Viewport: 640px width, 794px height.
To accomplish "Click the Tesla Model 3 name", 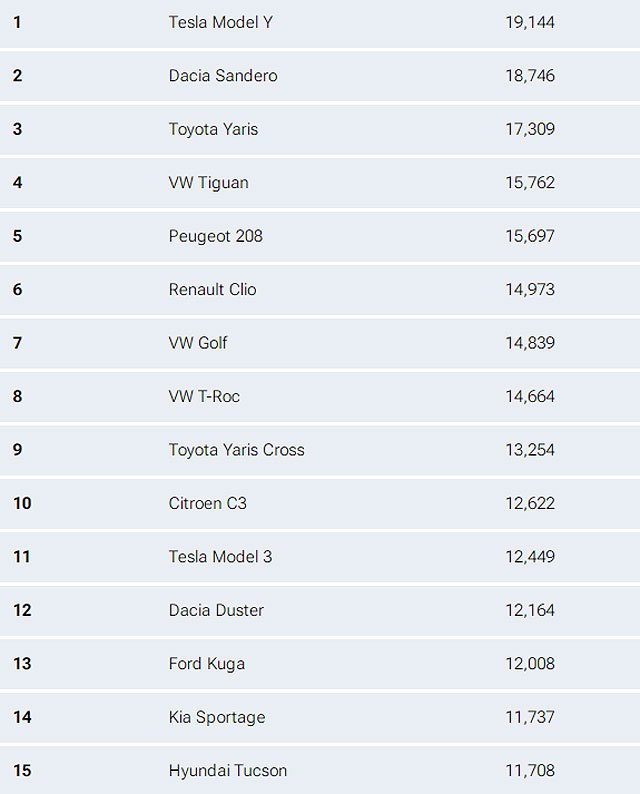I will (x=220, y=557).
